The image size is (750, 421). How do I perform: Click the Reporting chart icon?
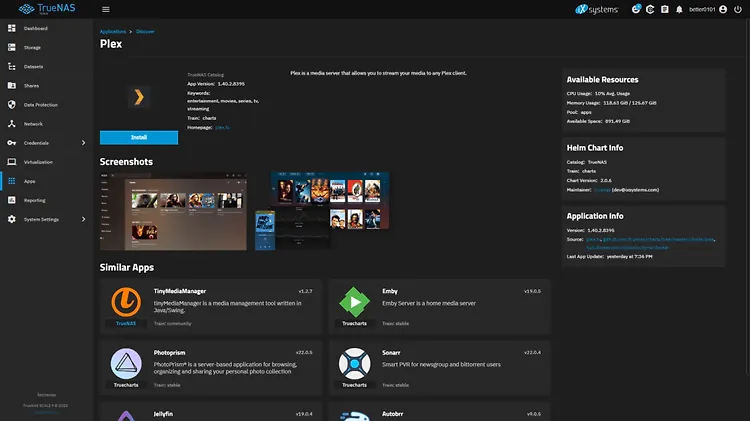pos(11,200)
